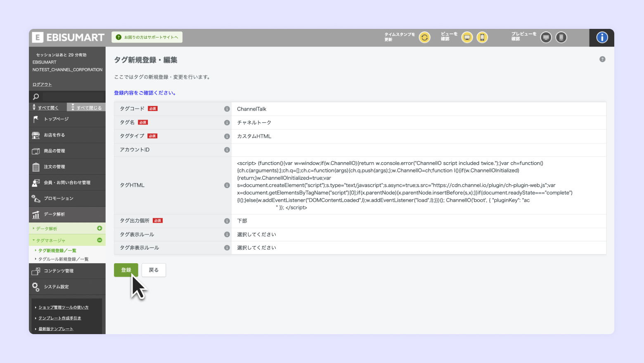Open the データ解析 main menu
This screenshot has width=644, height=363.
[67, 214]
